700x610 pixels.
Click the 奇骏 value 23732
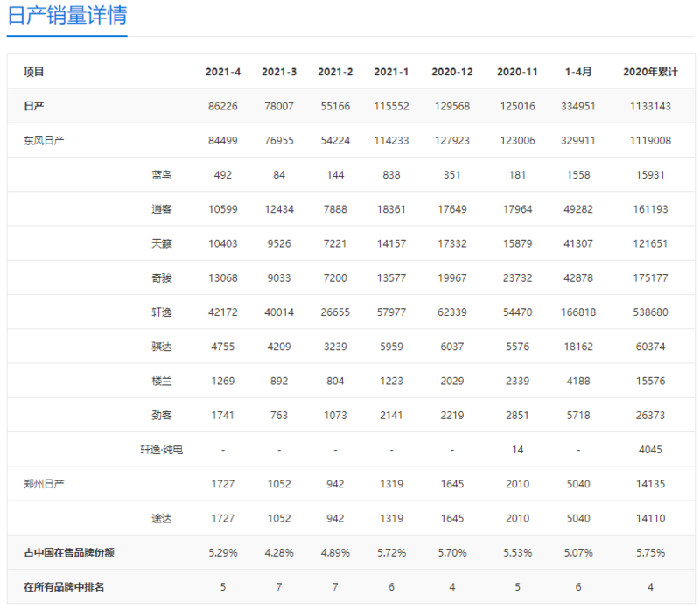517,278
